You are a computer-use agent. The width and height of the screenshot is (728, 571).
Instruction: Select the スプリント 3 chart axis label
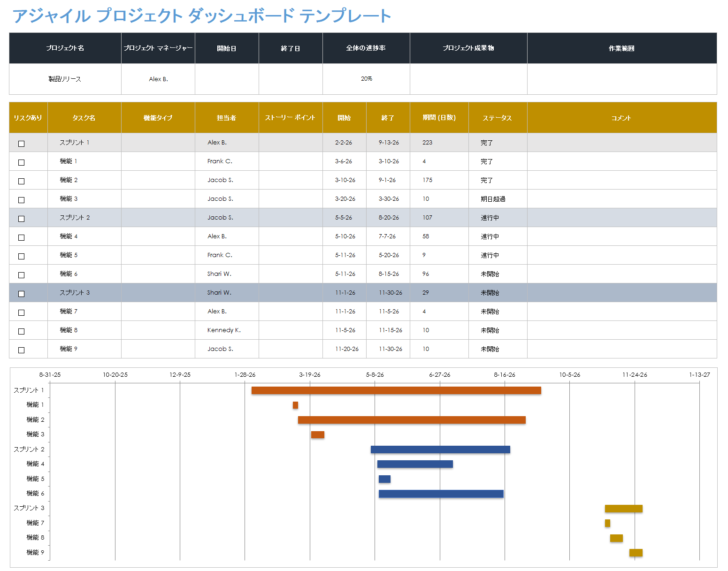pyautogui.click(x=29, y=508)
